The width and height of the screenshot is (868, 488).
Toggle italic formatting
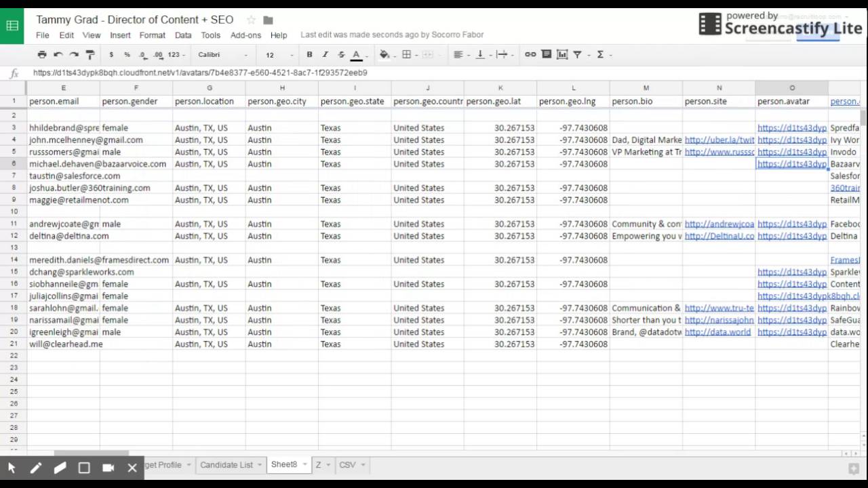pyautogui.click(x=325, y=54)
